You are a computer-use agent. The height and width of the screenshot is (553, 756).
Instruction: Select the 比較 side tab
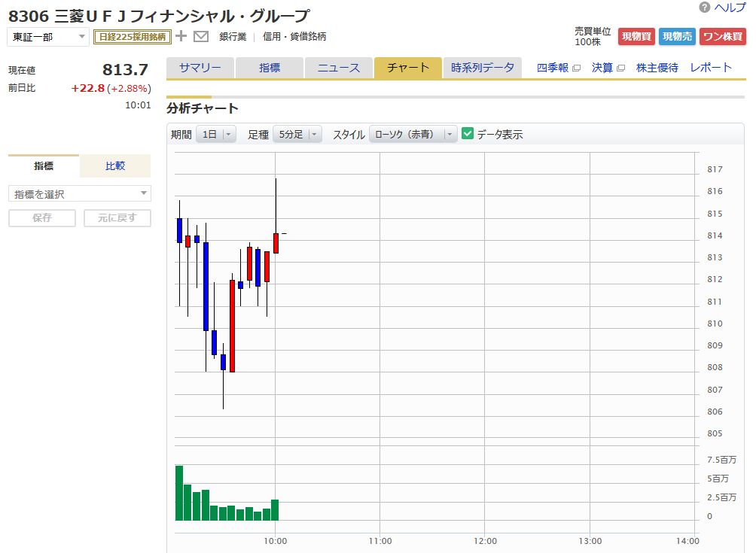pyautogui.click(x=115, y=166)
